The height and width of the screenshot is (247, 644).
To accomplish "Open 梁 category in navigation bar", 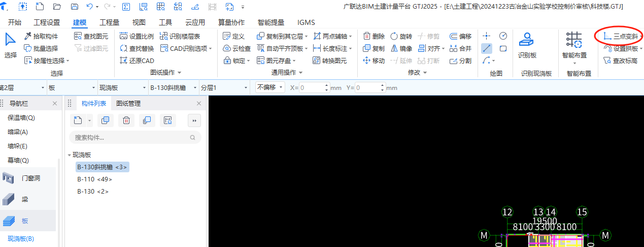I will tap(28, 199).
